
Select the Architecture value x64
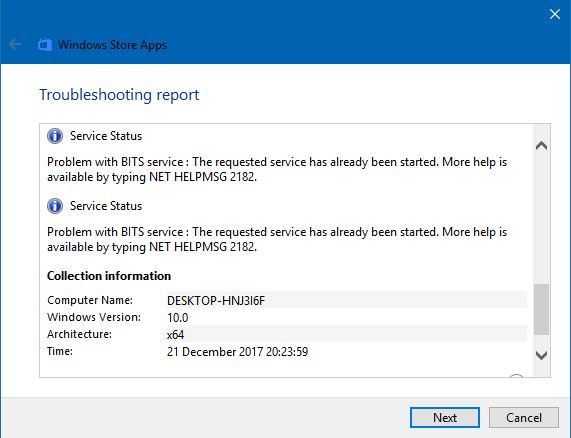pyautogui.click(x=176, y=335)
